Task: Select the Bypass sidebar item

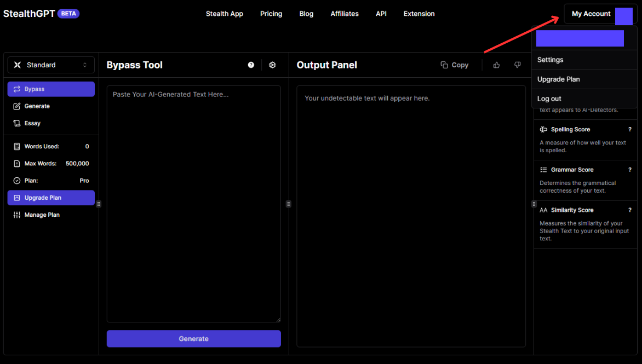Action: point(51,89)
